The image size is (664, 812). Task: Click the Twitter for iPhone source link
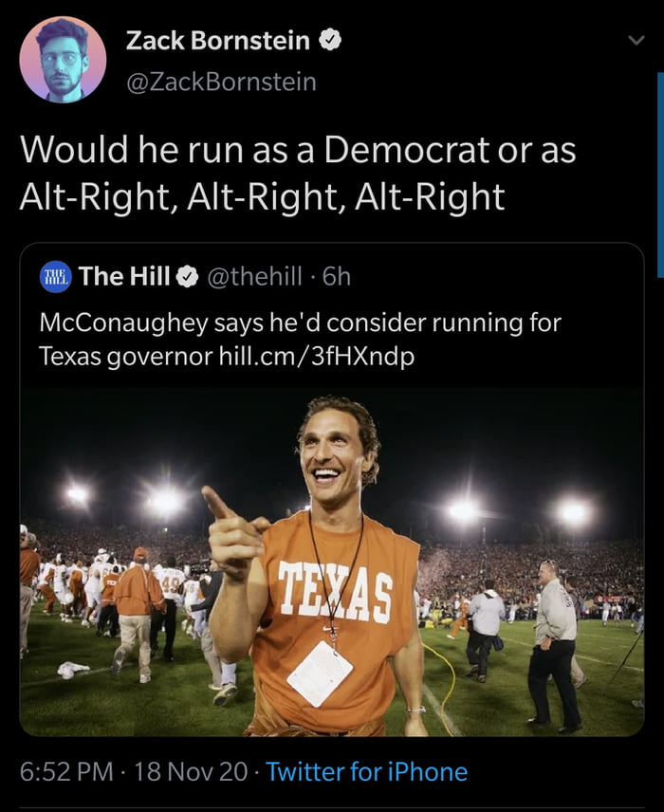[x=366, y=771]
